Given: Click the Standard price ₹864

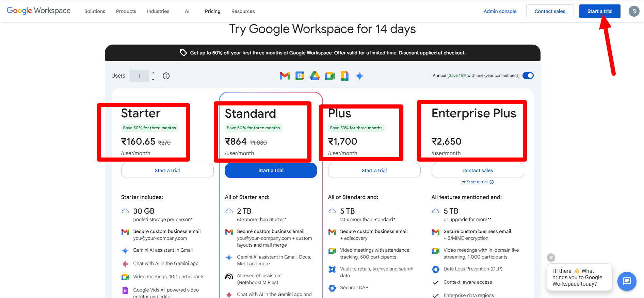Looking at the screenshot, I should pyautogui.click(x=236, y=142).
